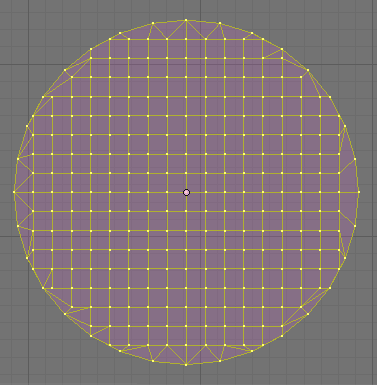Click the square face upper-right of the origin dot

point(196,183)
